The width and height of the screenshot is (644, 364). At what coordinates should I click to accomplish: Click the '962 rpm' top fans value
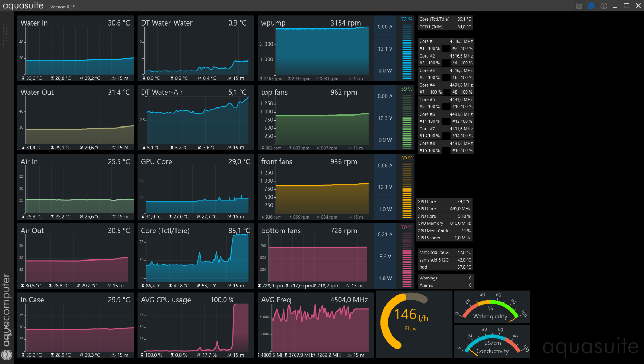pos(344,93)
